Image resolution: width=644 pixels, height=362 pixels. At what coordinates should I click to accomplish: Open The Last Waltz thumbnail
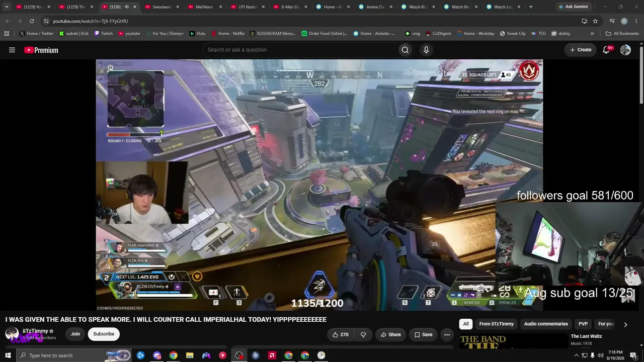(513, 341)
